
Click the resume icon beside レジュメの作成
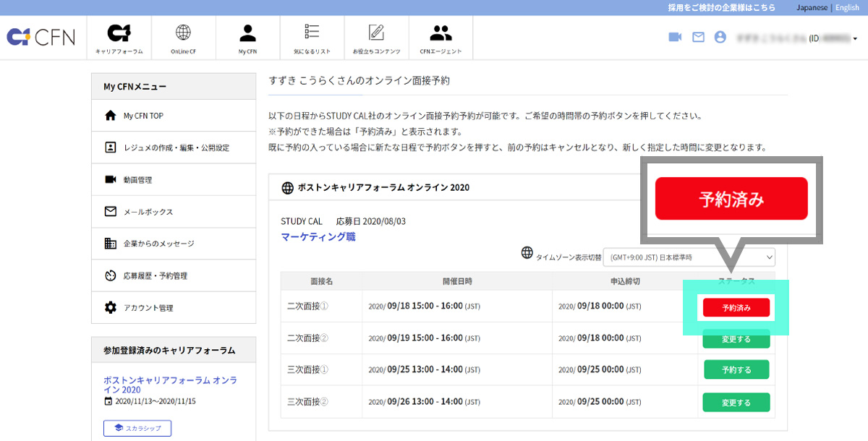click(111, 147)
